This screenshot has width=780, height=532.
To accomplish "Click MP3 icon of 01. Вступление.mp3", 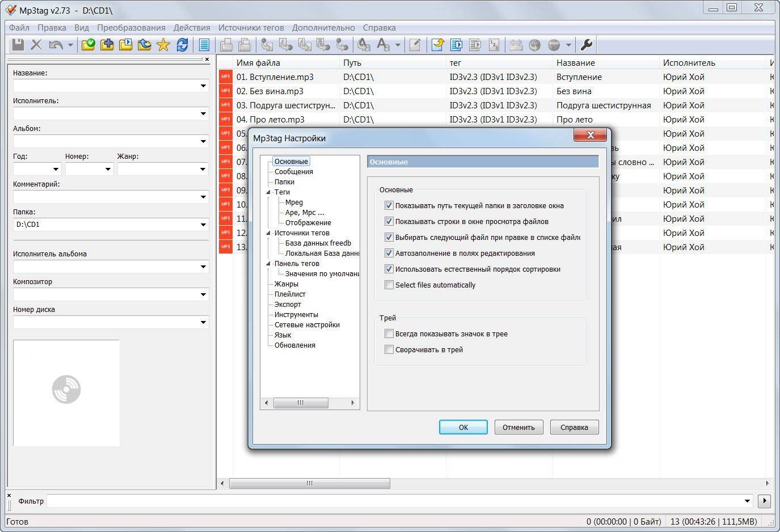I will (x=225, y=77).
